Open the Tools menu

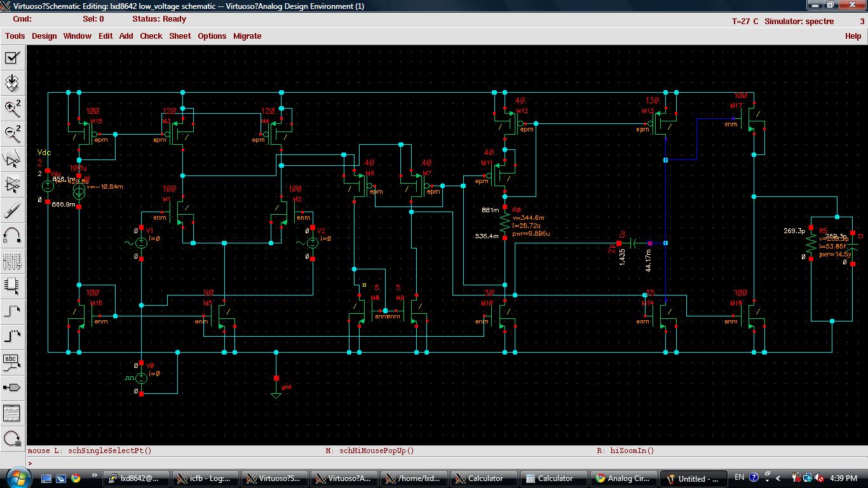[x=15, y=36]
